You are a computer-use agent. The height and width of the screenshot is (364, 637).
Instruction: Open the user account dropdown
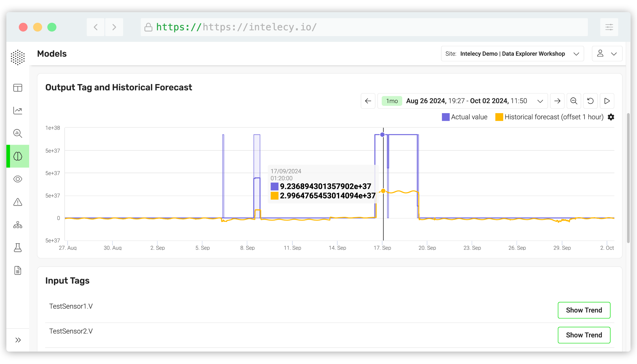click(x=607, y=54)
